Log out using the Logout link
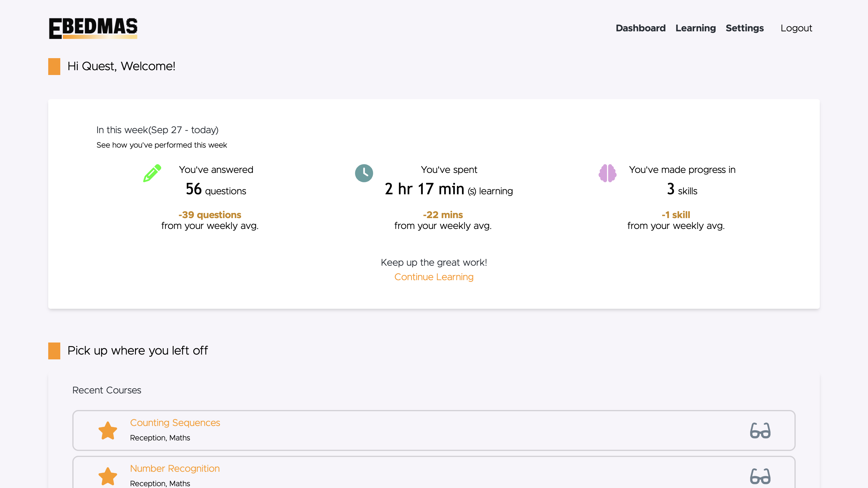The image size is (868, 488). click(x=796, y=28)
